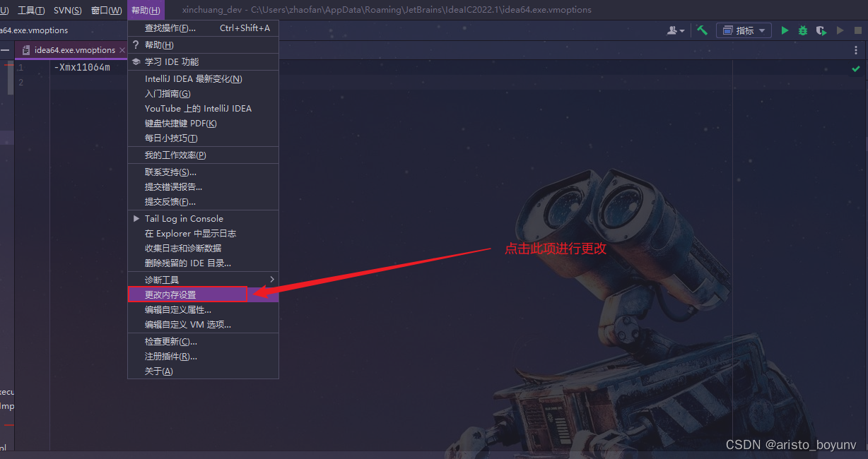The image size is (868, 459).
Task: Click 提交反馈(F)...
Action: [x=203, y=202]
